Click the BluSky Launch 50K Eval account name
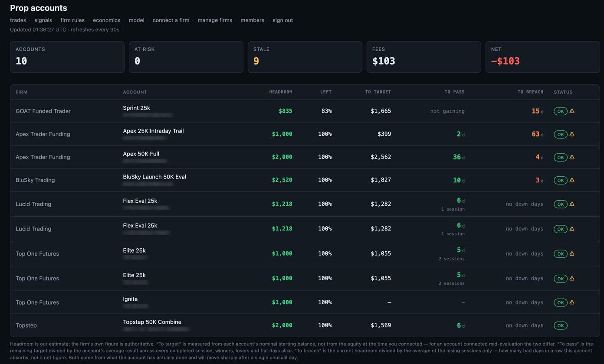This screenshot has height=364, width=604. pos(154,177)
